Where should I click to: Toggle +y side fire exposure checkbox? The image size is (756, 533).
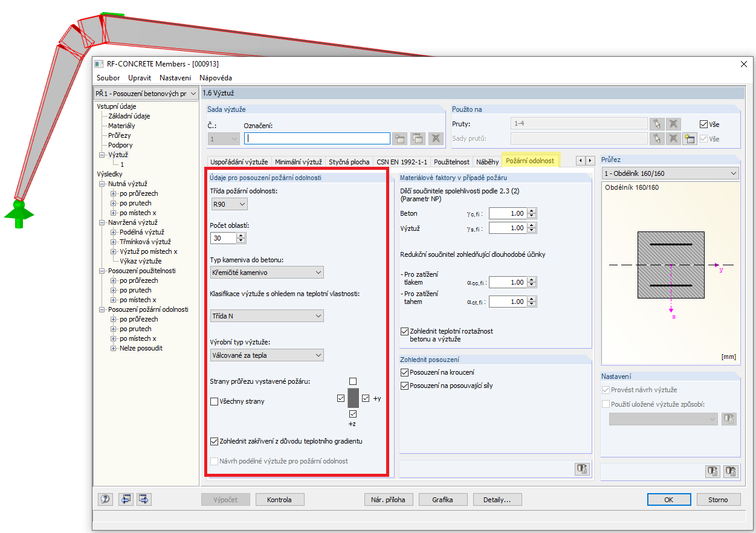pos(365,399)
